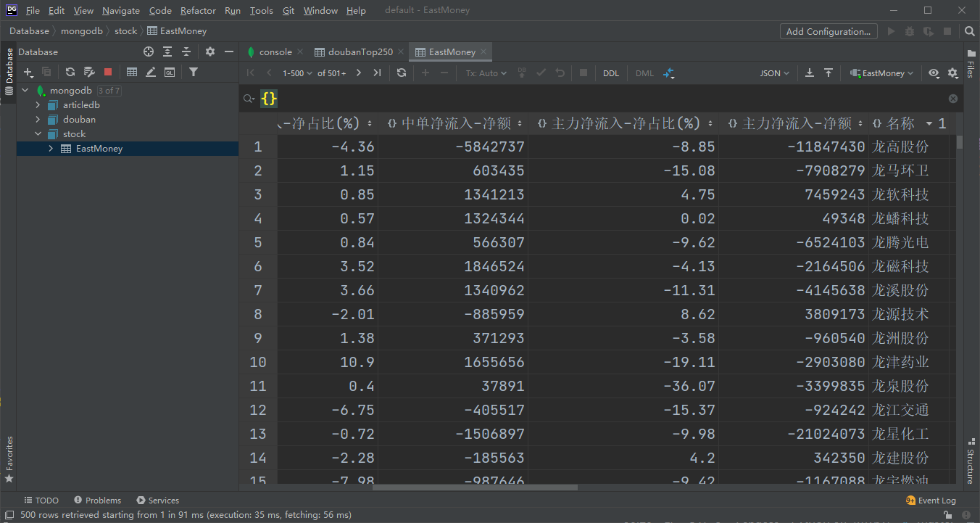The height and width of the screenshot is (523, 980).
Task: Open table editor icon in Database toolbar
Action: click(132, 72)
